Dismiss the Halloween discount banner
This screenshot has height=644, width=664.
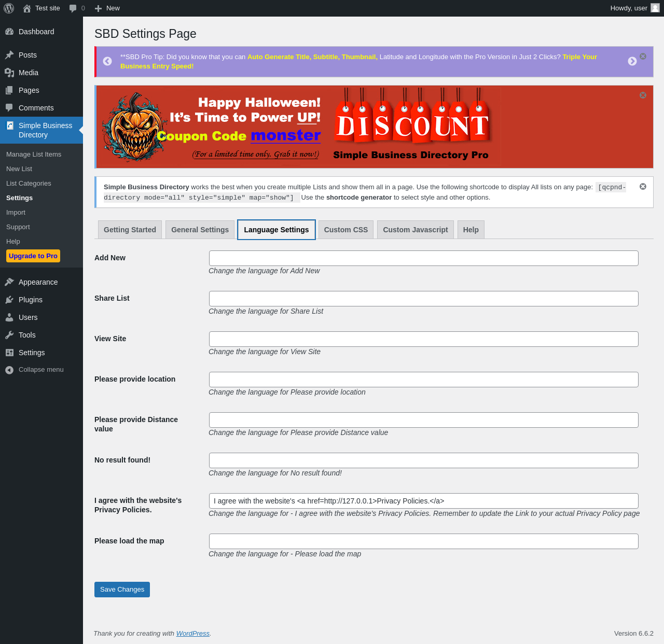643,95
